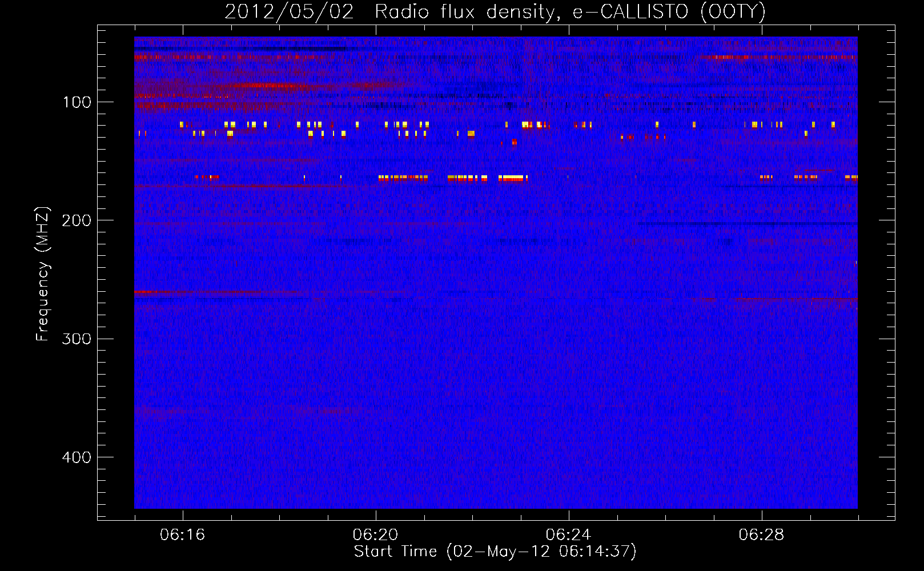Click the 06:16 time tick label
The height and width of the screenshot is (571, 924).
pos(182,535)
